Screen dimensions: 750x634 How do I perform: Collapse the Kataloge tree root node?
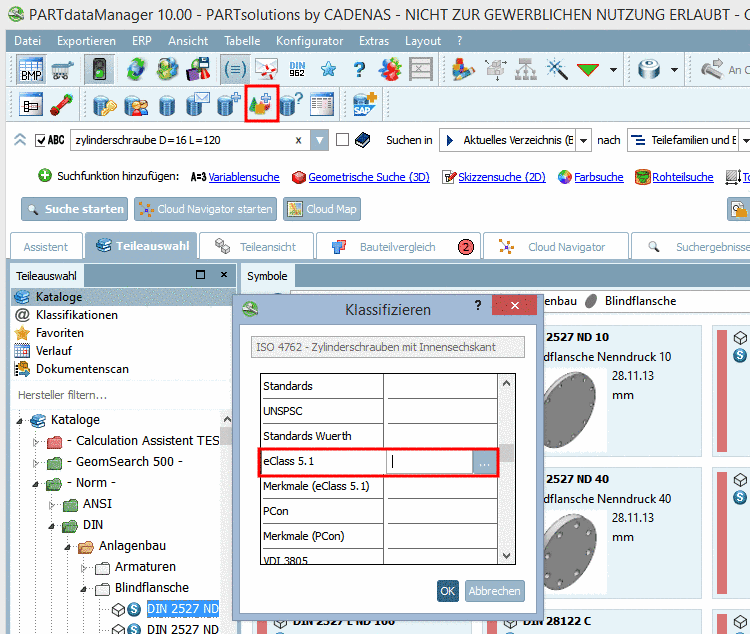tap(19, 421)
